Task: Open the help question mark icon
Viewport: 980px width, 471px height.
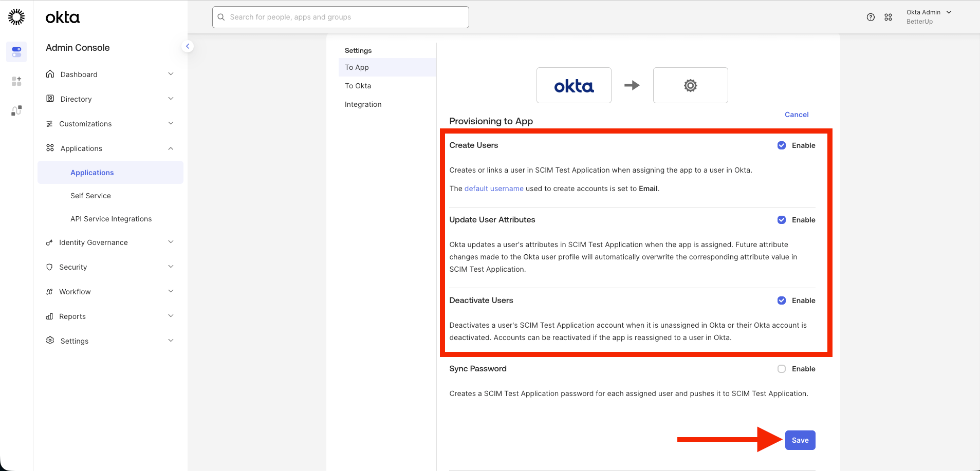Action: pyautogui.click(x=871, y=17)
